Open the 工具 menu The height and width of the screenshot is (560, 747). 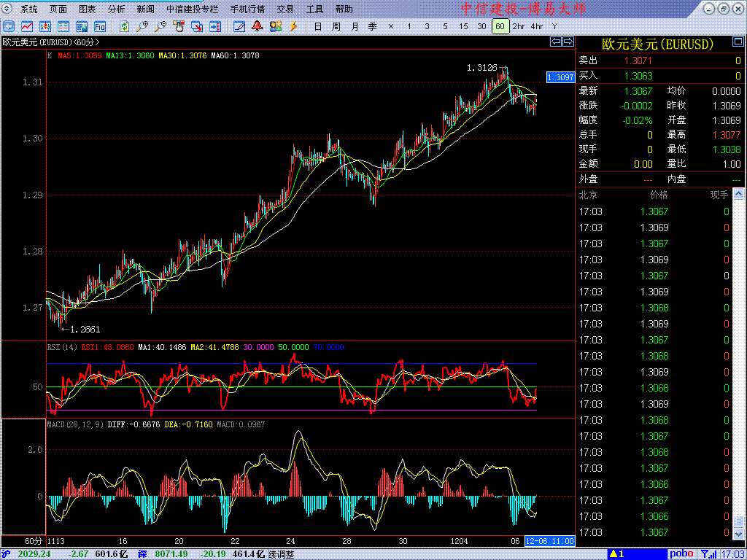tap(314, 9)
